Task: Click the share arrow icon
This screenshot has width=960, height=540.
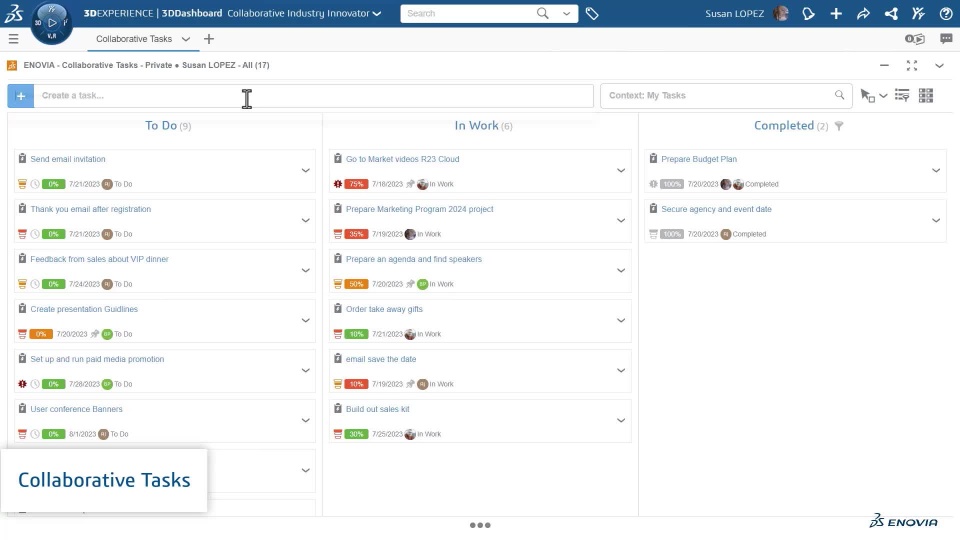Action: coord(863,13)
